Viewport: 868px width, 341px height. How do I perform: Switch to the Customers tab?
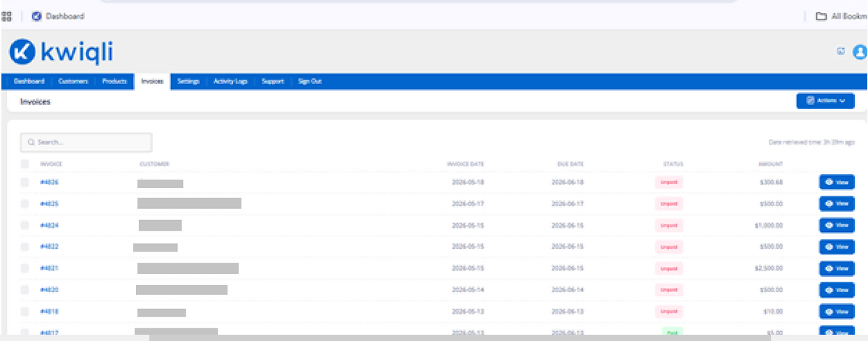pyautogui.click(x=73, y=81)
